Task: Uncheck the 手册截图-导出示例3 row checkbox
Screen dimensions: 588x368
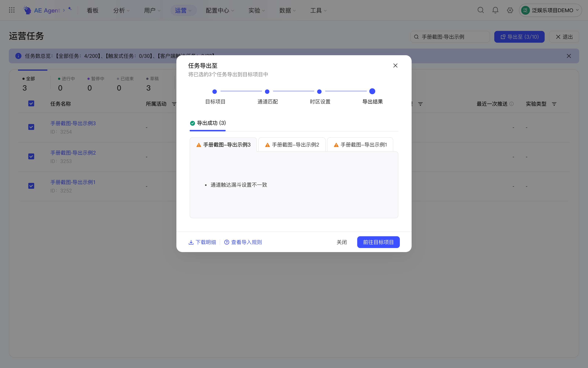Action: (31, 127)
